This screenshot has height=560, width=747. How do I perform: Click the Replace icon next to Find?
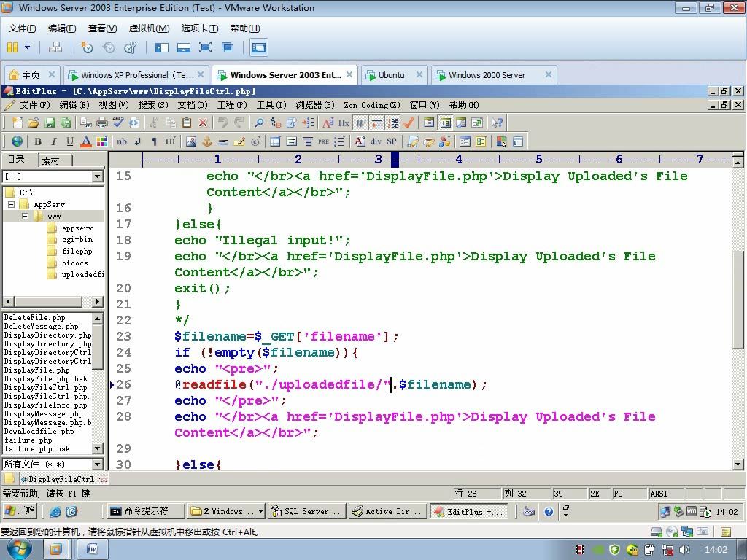[275, 122]
